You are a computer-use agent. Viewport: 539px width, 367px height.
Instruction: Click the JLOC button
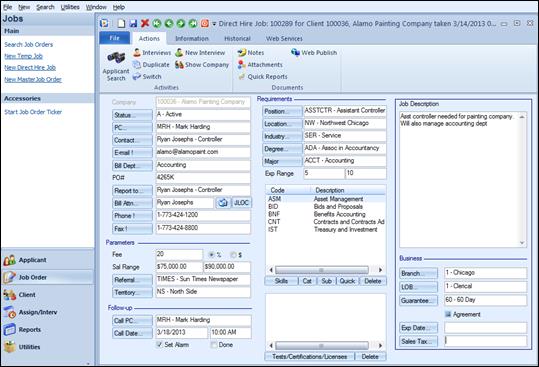point(242,203)
